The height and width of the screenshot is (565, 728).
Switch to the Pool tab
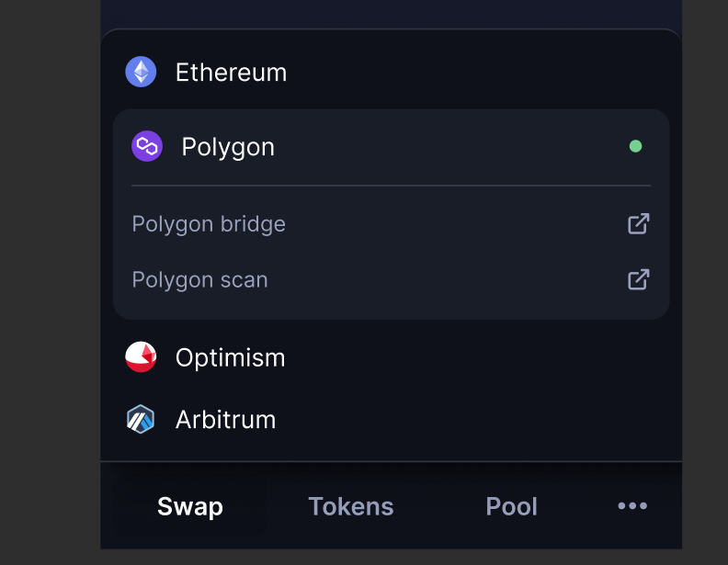click(x=511, y=506)
